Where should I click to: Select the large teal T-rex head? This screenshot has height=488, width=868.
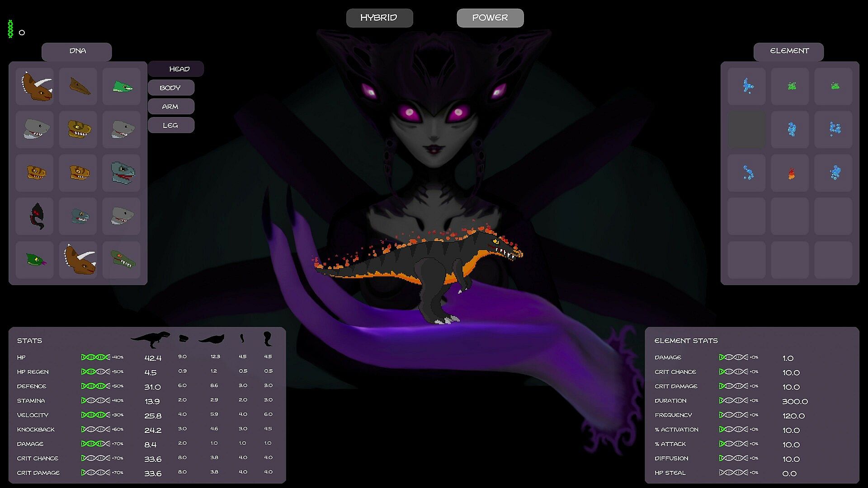(122, 173)
